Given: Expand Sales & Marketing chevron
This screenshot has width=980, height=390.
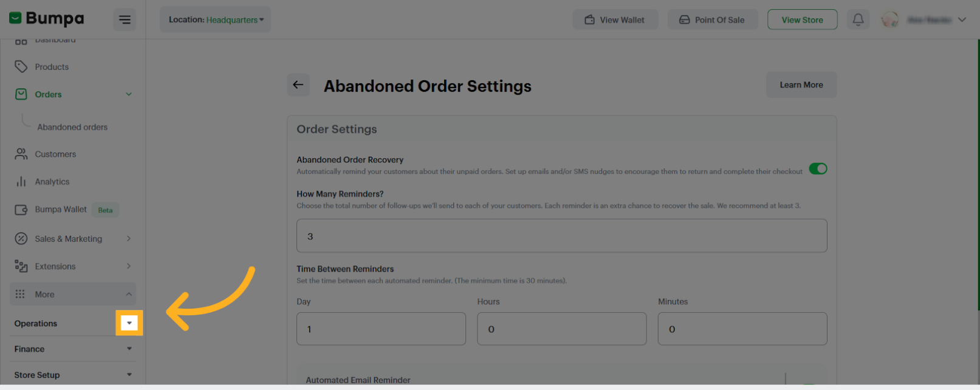Looking at the screenshot, I should click(129, 239).
